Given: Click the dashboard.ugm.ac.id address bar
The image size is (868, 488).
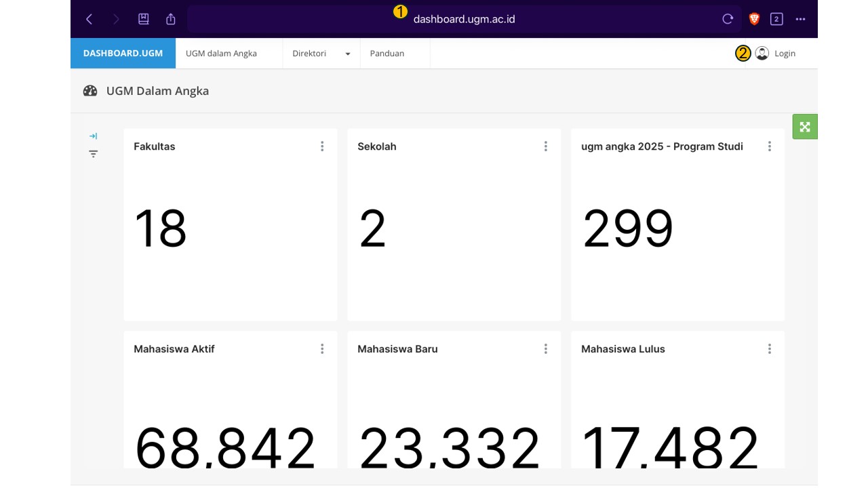Looking at the screenshot, I should [x=464, y=19].
